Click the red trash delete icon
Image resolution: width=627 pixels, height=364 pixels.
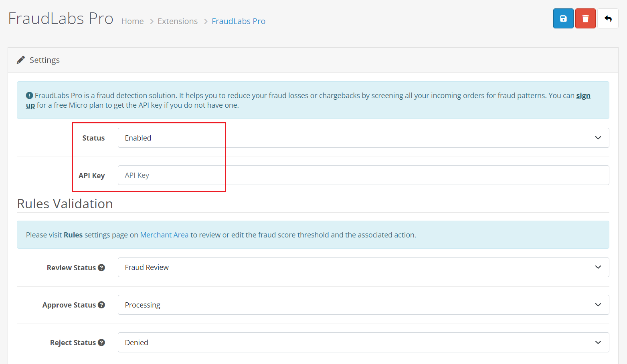point(585,18)
